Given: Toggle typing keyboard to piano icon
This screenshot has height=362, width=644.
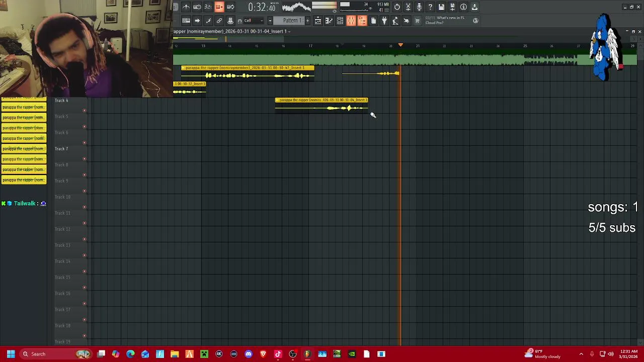Looking at the screenshot, I should (186, 21).
